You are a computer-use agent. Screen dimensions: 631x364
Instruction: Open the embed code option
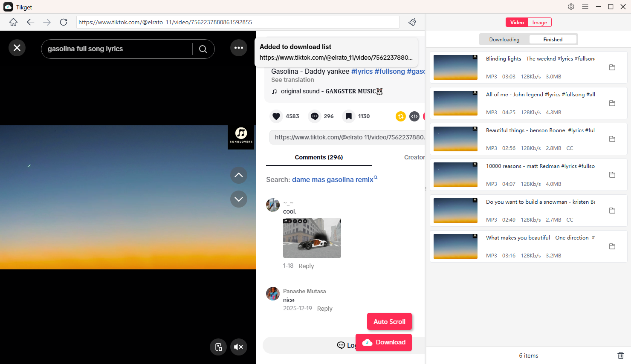414,116
